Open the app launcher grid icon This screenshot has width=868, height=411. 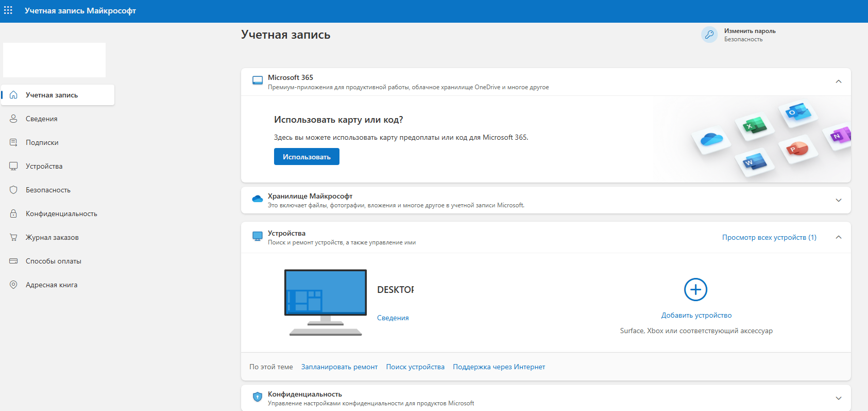click(x=8, y=10)
